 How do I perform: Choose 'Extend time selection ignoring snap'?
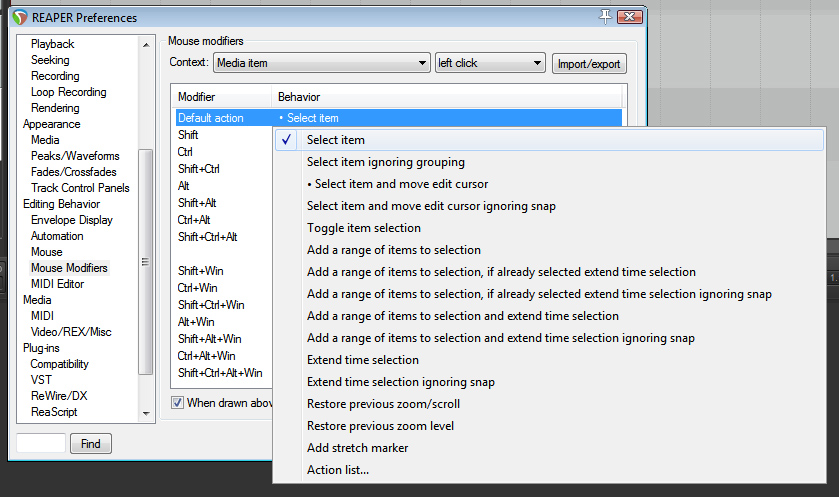550,381
